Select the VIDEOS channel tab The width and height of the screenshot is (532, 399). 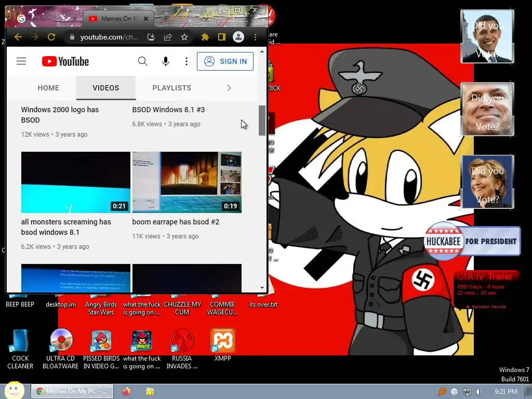(x=106, y=88)
